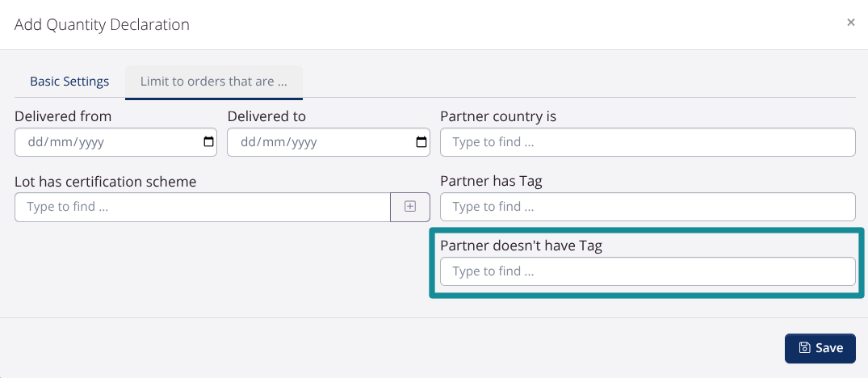Image resolution: width=868 pixels, height=378 pixels.
Task: Click the 'Partner country is' label
Action: pyautogui.click(x=498, y=117)
